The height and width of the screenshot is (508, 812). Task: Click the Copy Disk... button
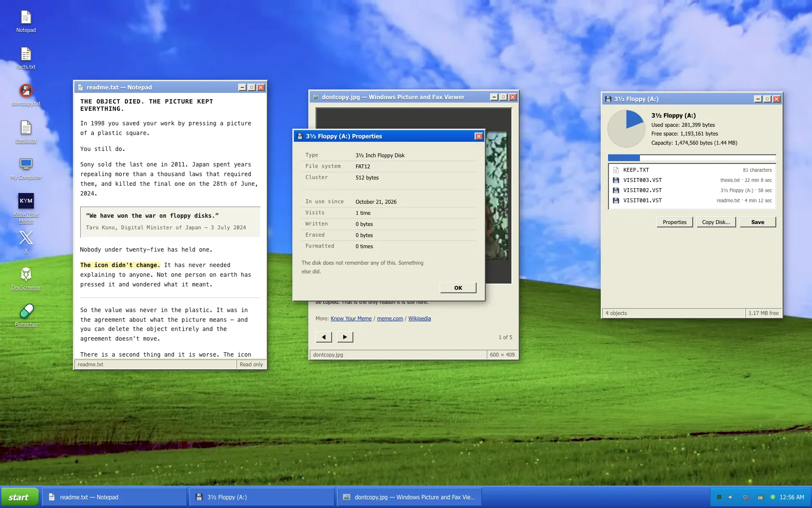pyautogui.click(x=716, y=222)
